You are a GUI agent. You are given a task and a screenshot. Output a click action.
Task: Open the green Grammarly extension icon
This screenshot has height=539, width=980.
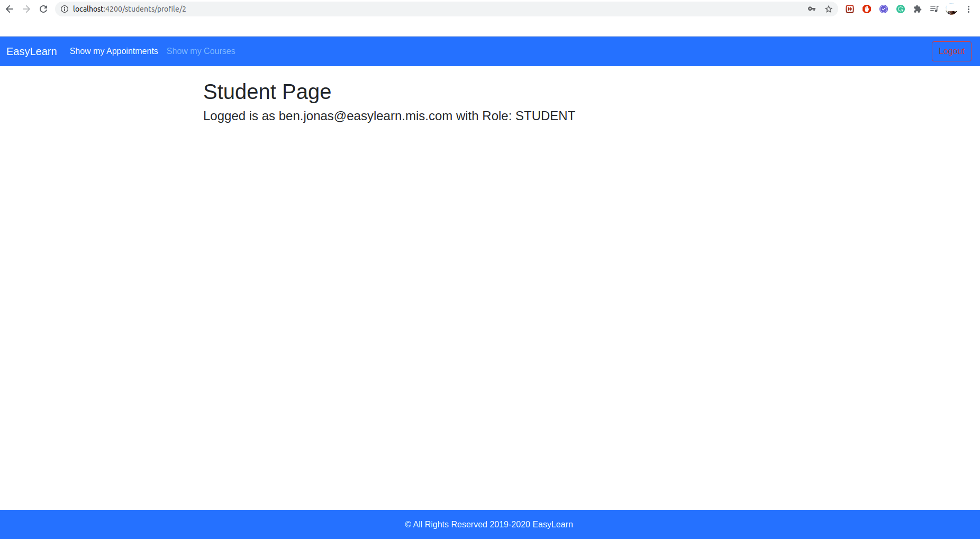(x=901, y=9)
